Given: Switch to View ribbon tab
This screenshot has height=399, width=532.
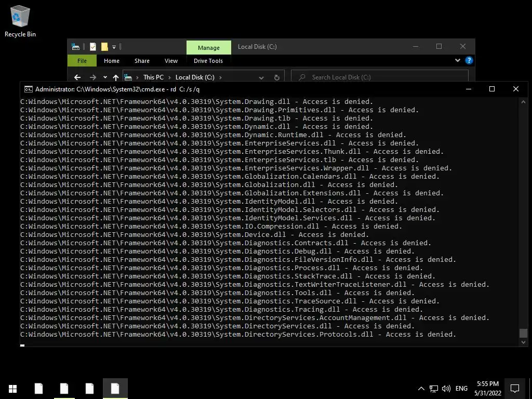Looking at the screenshot, I should click(171, 61).
